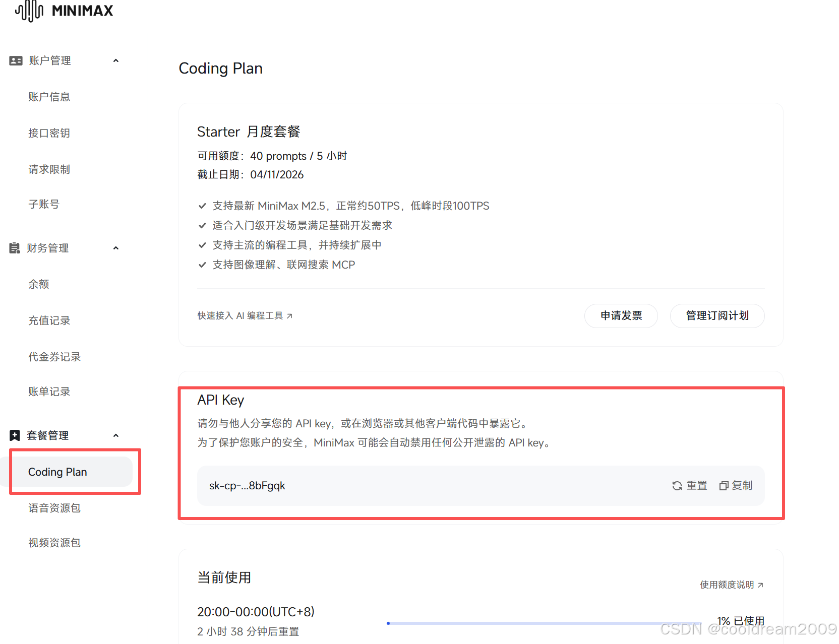Open 余额 in the sidebar
This screenshot has width=839, height=644.
39,284
